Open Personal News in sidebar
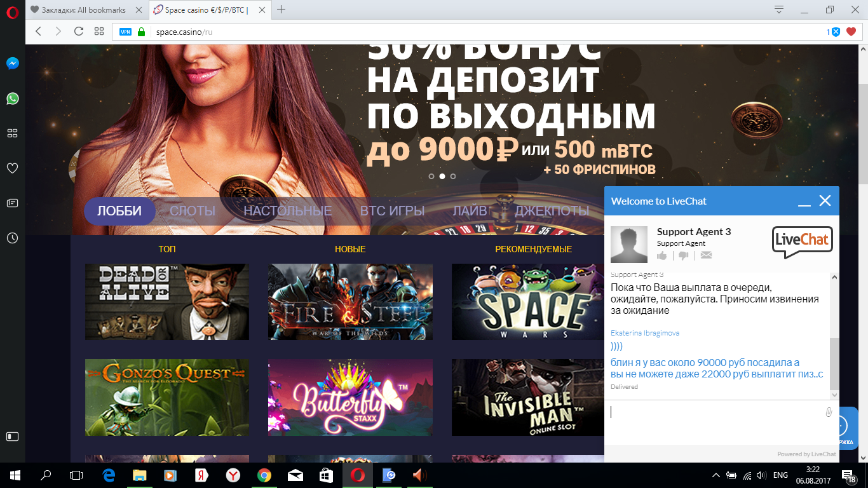Screen dimensions: 868x488 tap(12, 203)
